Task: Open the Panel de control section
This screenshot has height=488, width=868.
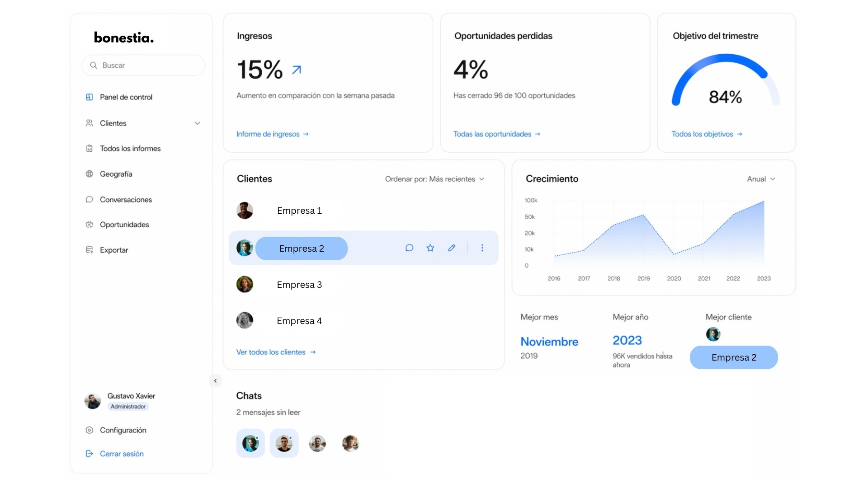Action: click(126, 97)
